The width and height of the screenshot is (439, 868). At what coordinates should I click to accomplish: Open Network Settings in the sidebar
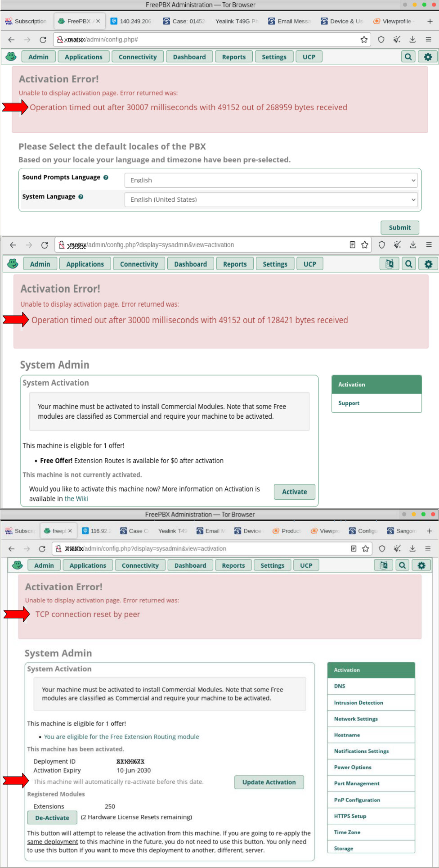(x=371, y=719)
